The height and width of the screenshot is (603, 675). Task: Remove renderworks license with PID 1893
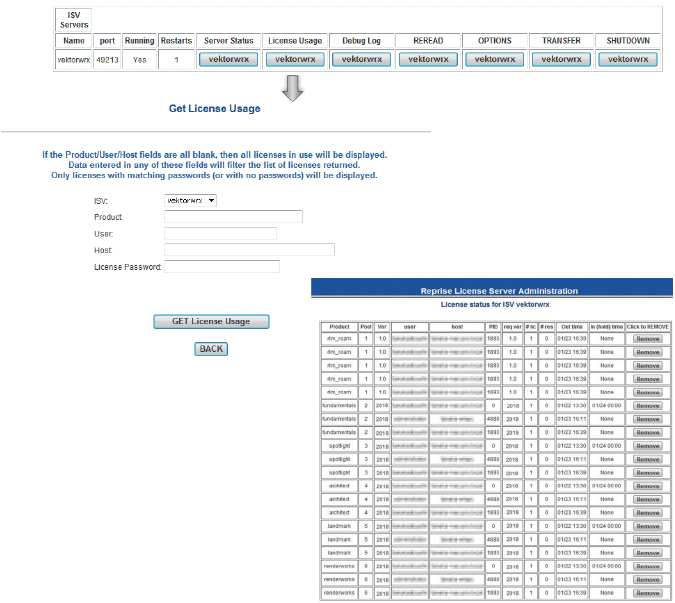point(647,593)
